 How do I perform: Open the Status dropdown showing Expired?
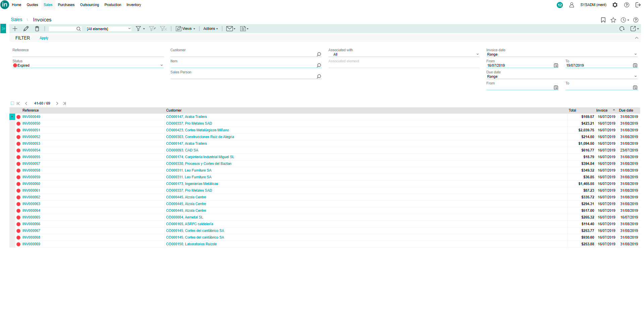[88, 66]
